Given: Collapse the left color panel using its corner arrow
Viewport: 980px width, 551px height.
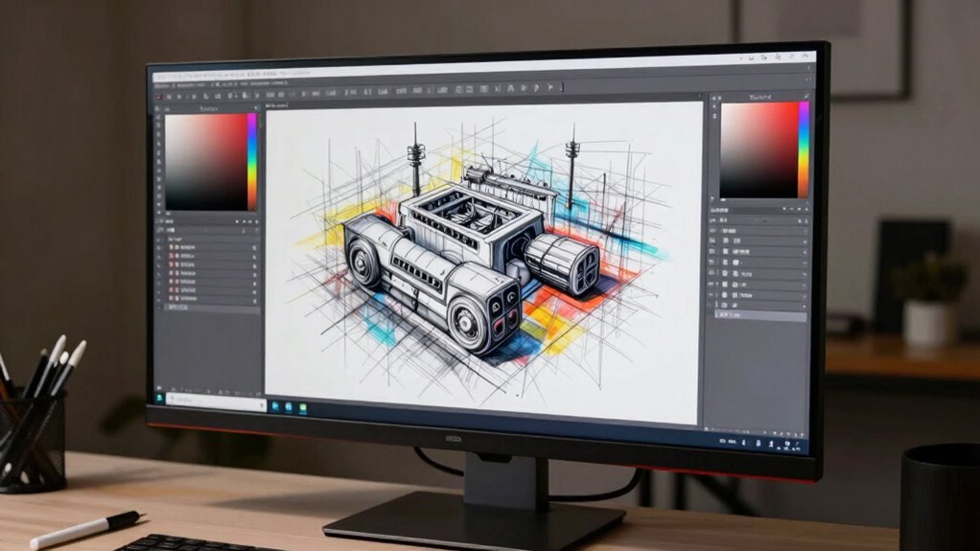Looking at the screenshot, I should click(255, 108).
